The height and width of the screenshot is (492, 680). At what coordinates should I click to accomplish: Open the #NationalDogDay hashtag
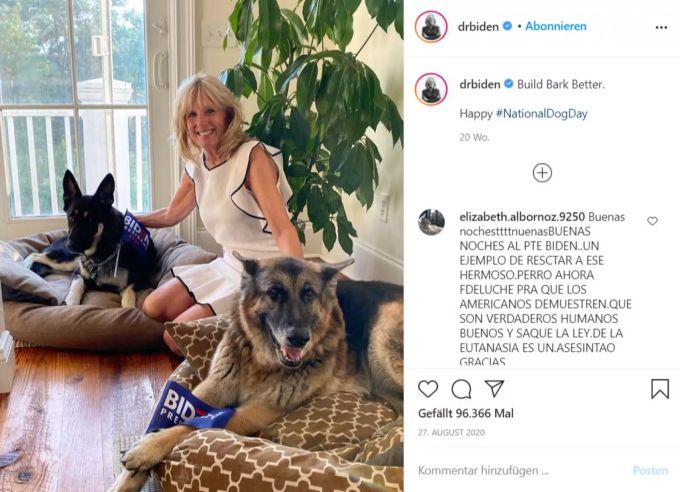pos(542,114)
